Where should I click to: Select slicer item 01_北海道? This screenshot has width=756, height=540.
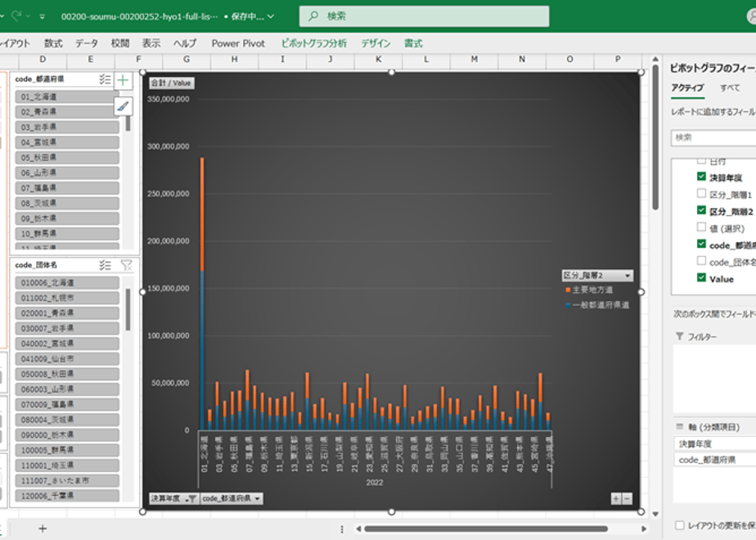[x=67, y=97]
